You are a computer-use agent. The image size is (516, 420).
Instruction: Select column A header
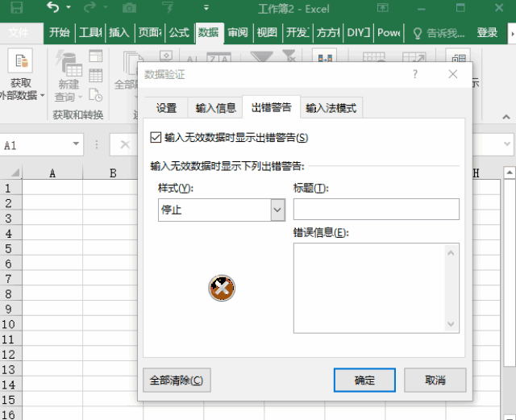52,173
